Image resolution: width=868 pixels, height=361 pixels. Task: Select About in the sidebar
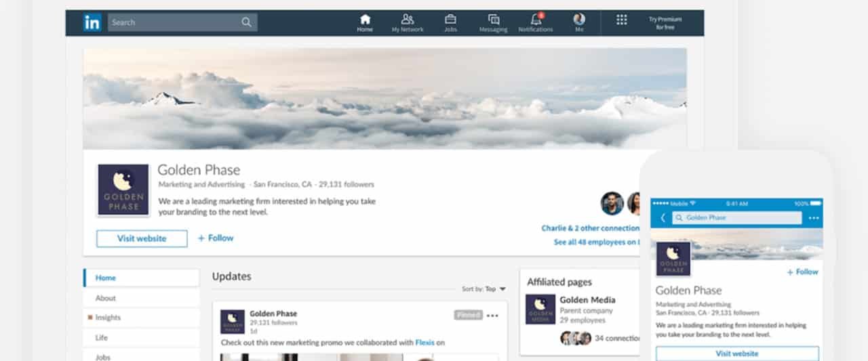pyautogui.click(x=105, y=298)
